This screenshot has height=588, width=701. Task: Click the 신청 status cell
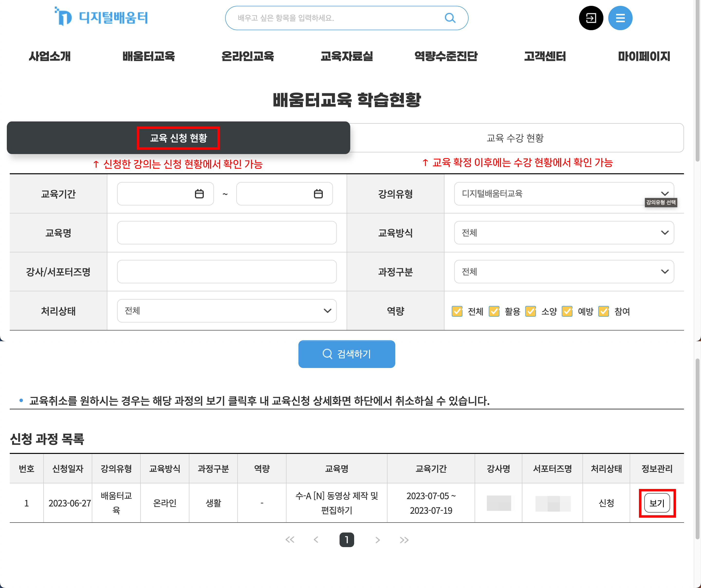pyautogui.click(x=606, y=503)
